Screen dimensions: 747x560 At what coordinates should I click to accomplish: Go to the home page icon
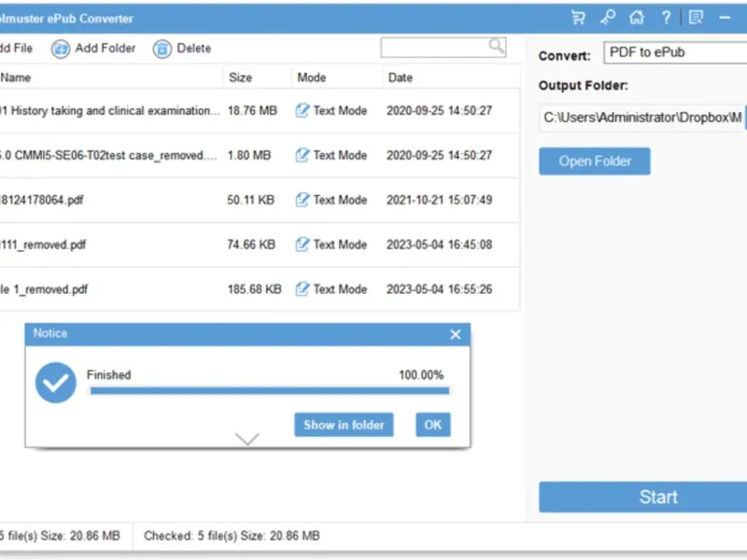(637, 18)
